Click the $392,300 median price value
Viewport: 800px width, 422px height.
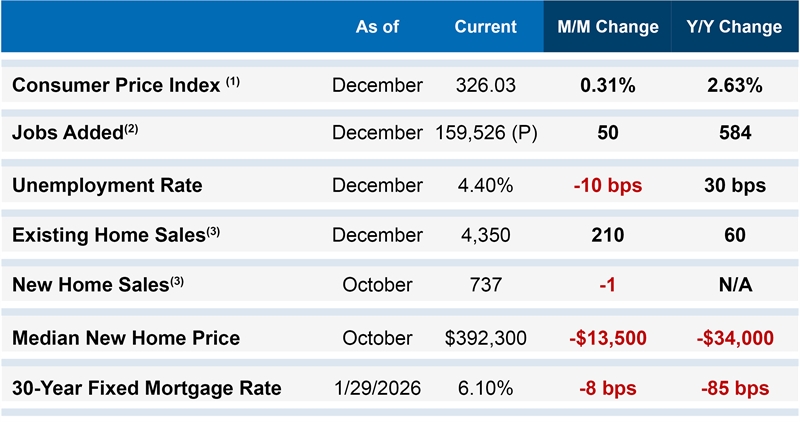click(485, 338)
